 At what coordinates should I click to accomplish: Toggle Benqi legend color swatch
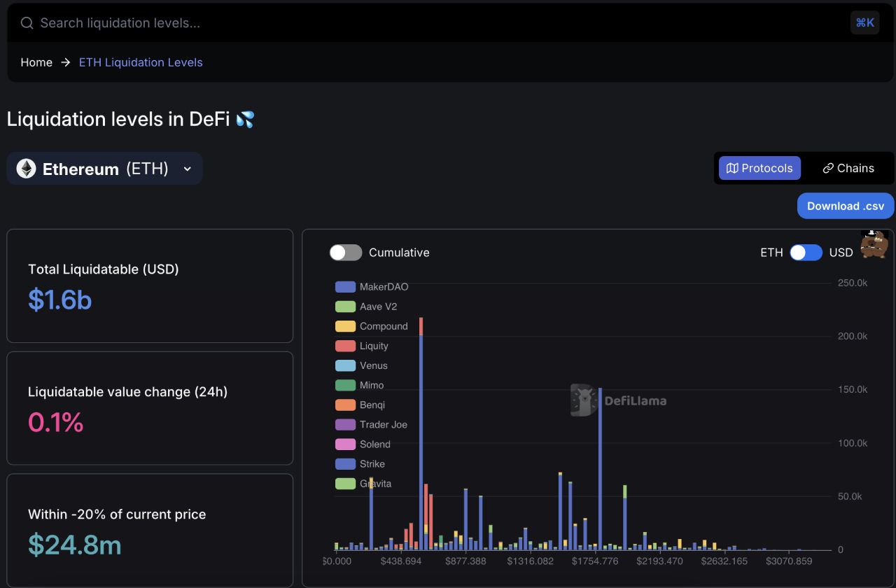click(x=346, y=405)
